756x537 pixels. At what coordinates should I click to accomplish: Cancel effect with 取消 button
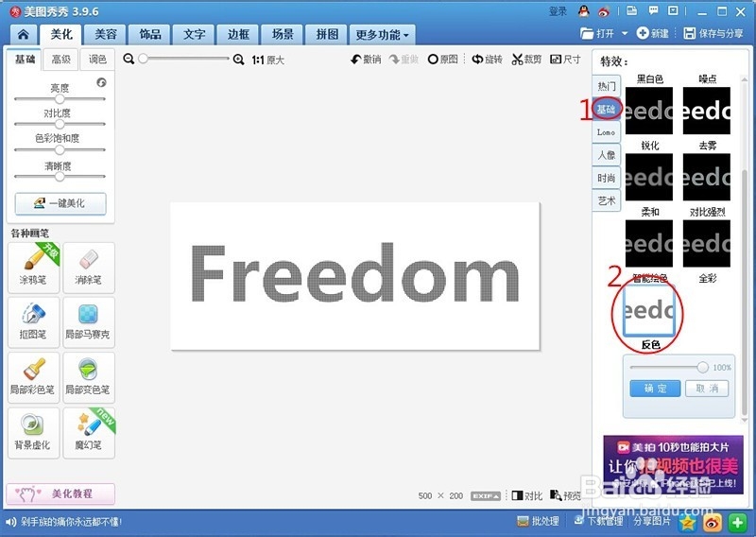[707, 389]
